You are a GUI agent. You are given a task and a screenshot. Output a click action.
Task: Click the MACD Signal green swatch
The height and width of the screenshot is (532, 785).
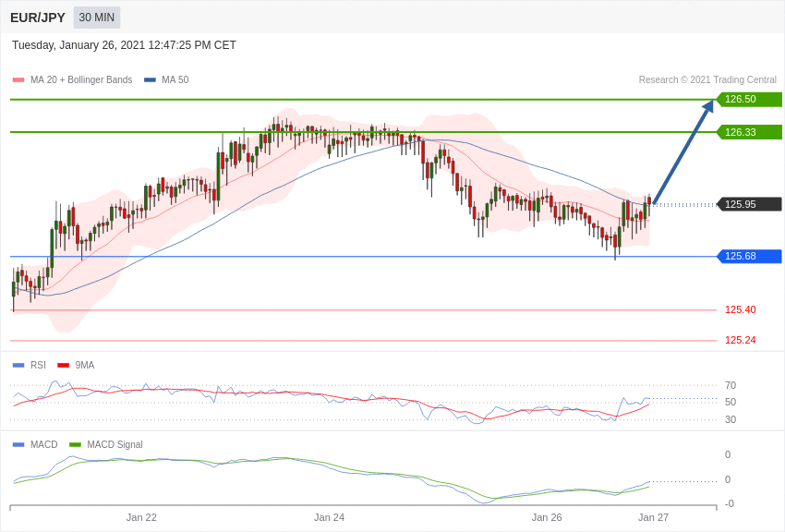pos(75,445)
